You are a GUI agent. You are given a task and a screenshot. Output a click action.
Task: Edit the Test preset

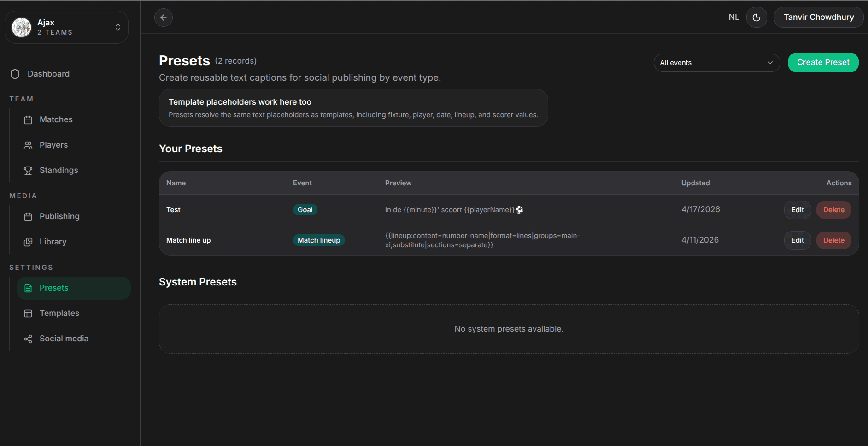(798, 210)
